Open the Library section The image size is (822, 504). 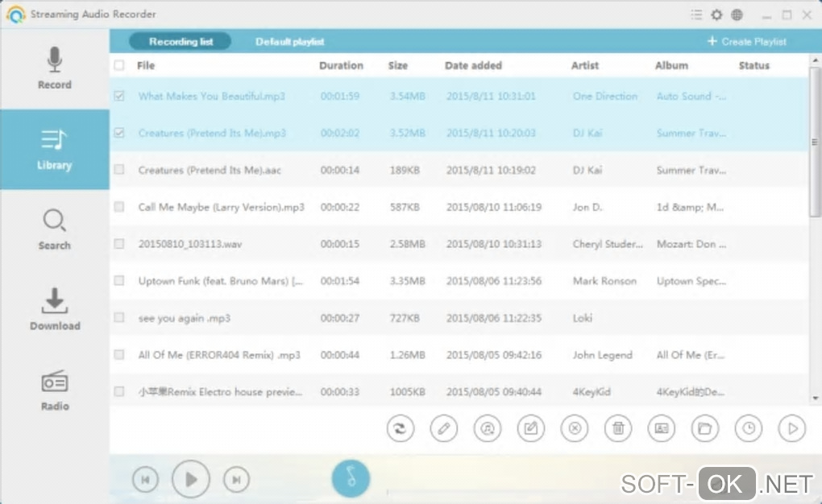pyautogui.click(x=55, y=150)
